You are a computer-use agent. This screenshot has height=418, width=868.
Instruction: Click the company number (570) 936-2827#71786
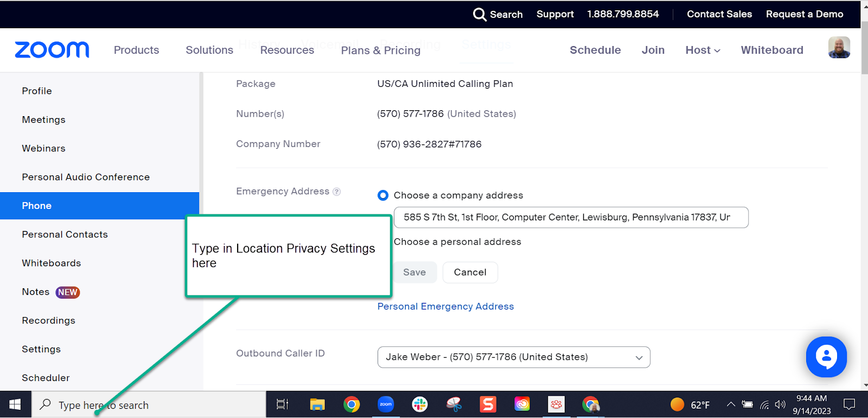tap(429, 144)
